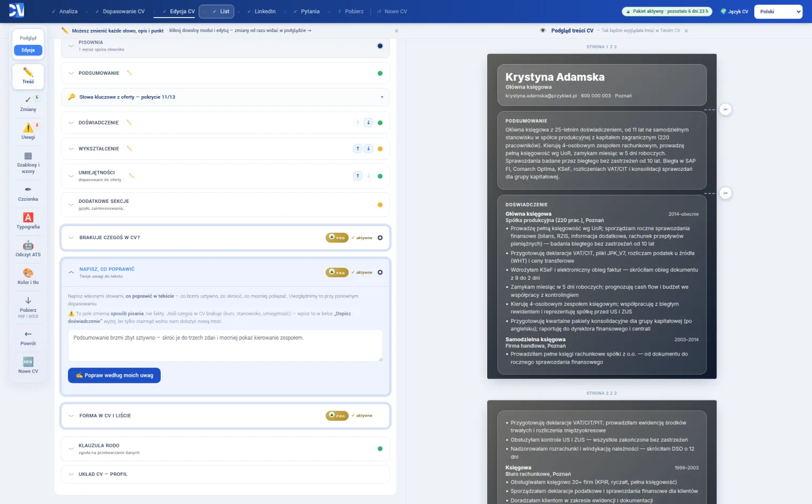Viewport: 812px width, 504px height.
Task: Open the LinkedIn step tab
Action: (x=261, y=11)
